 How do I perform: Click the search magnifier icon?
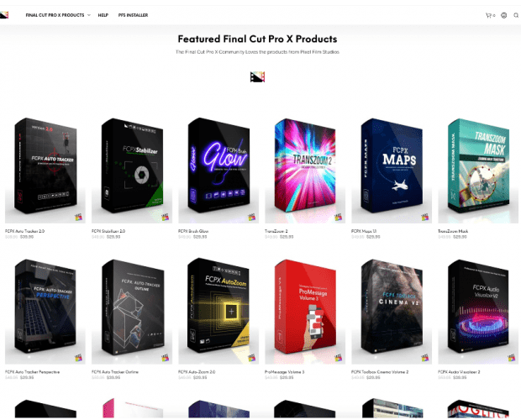click(x=516, y=15)
